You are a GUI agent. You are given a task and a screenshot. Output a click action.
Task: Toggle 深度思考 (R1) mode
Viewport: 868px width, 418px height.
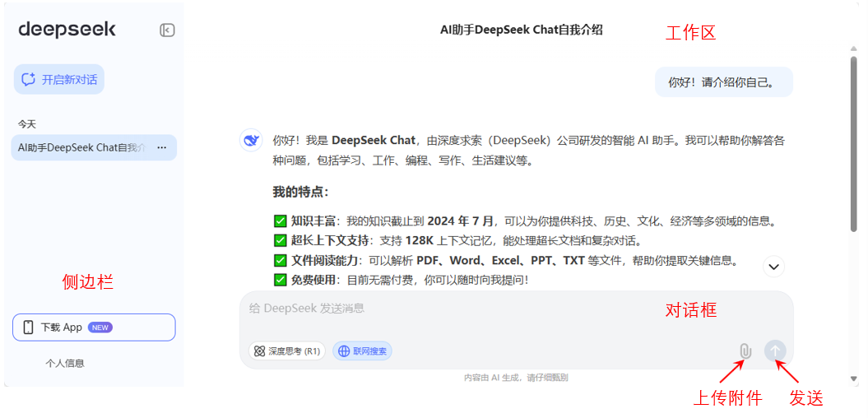click(287, 351)
